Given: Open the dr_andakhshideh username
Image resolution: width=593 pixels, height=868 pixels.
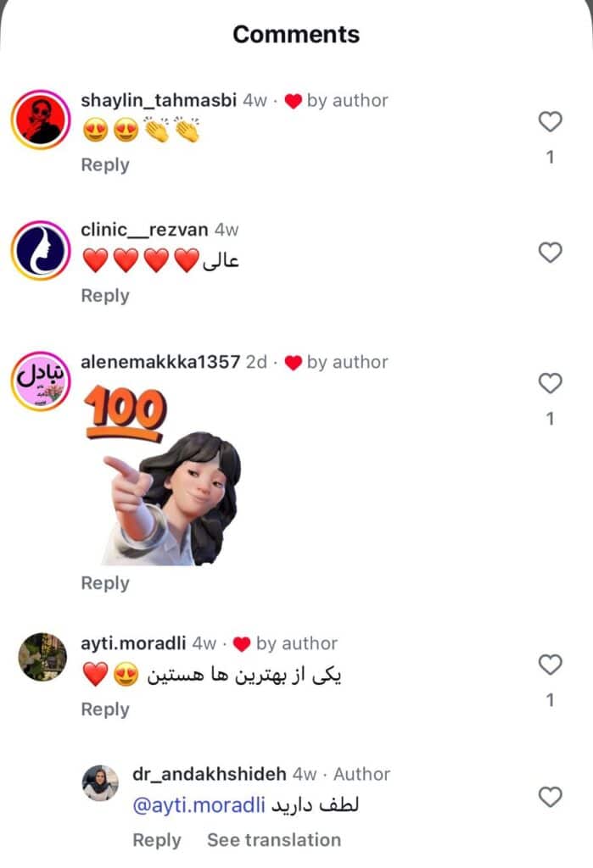Looking at the screenshot, I should pos(209,774).
